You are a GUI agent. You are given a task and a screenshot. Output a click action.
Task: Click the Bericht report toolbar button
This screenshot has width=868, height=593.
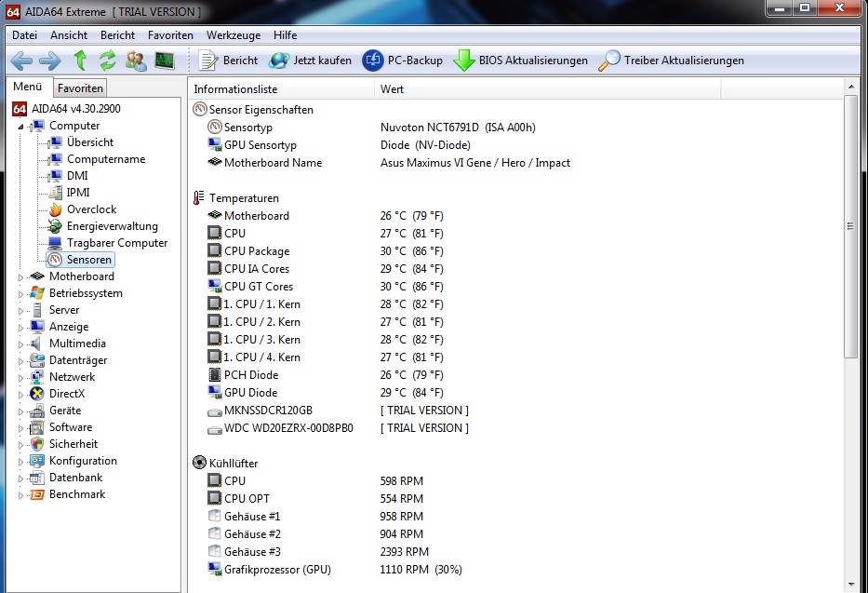228,61
